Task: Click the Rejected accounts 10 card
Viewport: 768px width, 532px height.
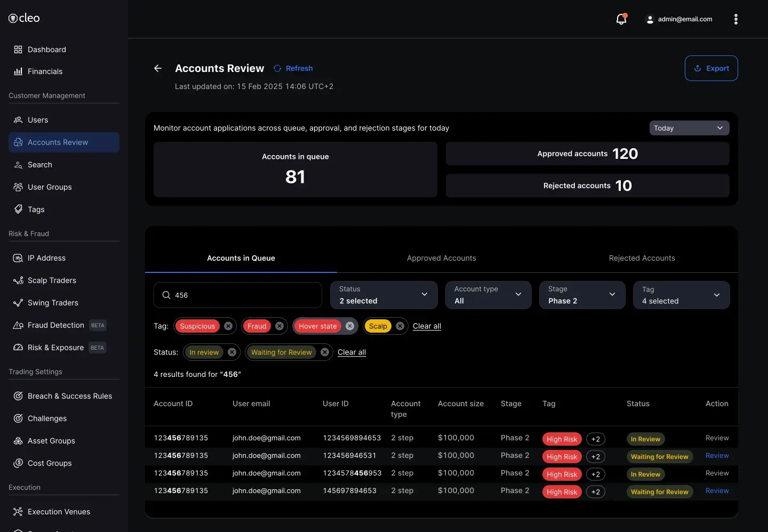Action: coord(588,186)
